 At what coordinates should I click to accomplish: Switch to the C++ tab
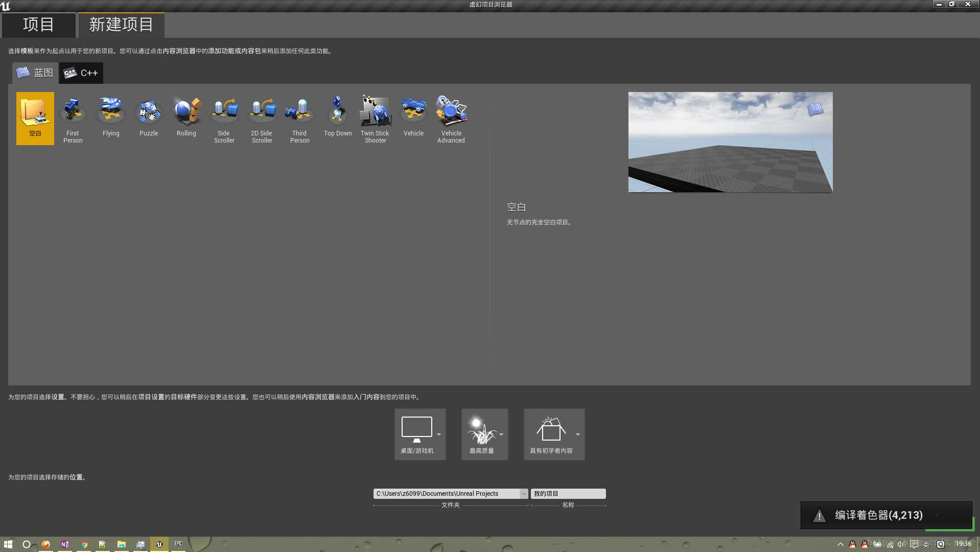coord(81,73)
